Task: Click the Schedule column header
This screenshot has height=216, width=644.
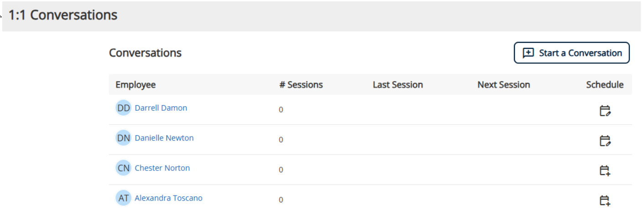Action: point(605,85)
